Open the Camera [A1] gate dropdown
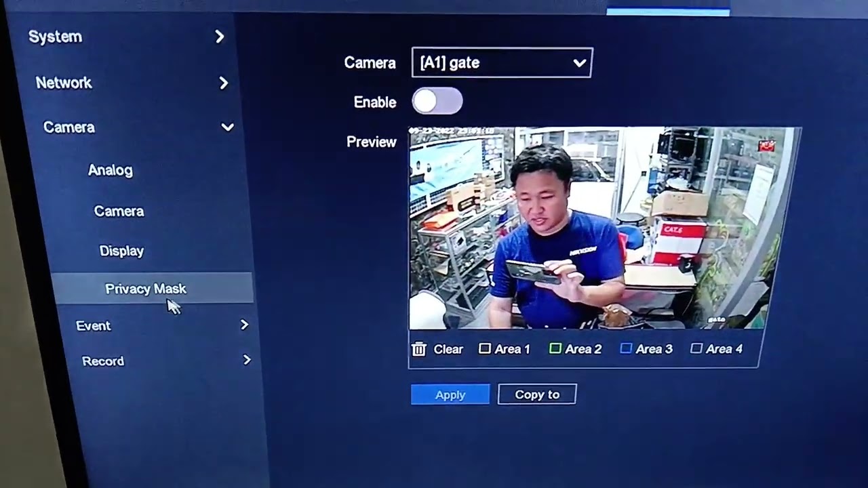868x488 pixels. (x=502, y=62)
